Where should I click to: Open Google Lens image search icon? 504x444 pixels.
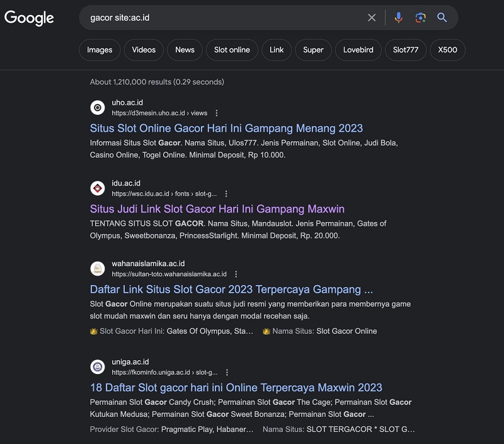pos(420,18)
